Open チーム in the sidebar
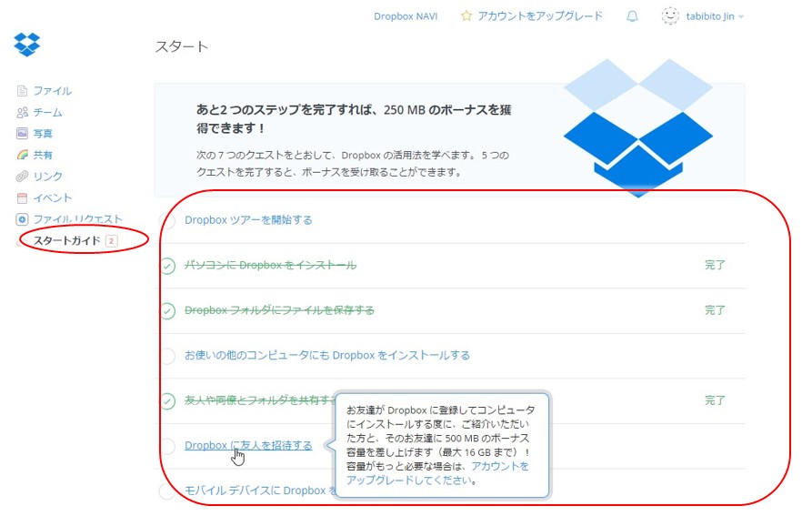 (47, 113)
